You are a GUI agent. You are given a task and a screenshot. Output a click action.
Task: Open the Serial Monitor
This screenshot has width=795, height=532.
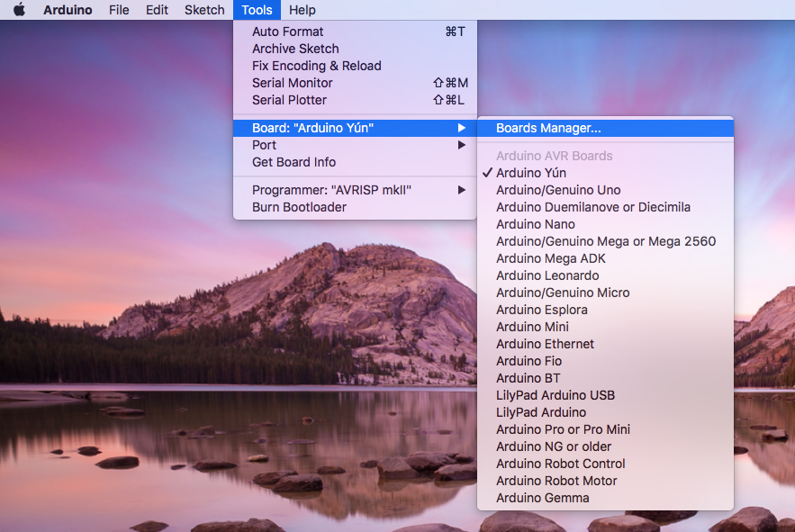click(x=293, y=83)
